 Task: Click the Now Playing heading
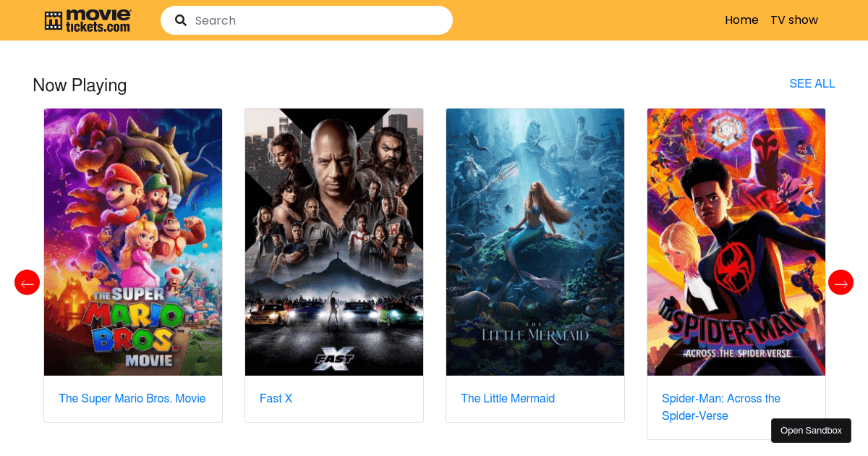click(80, 85)
